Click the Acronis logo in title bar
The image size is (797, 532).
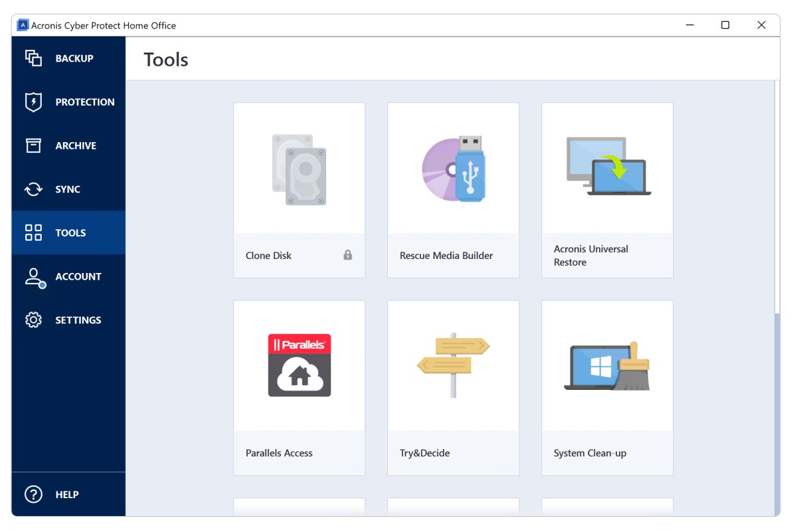point(23,25)
